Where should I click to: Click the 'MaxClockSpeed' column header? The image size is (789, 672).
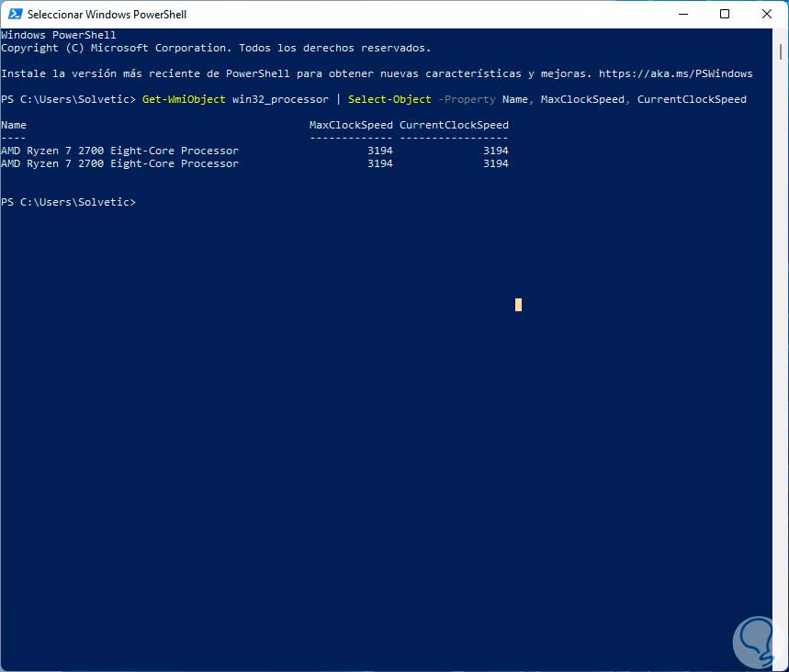(x=351, y=125)
